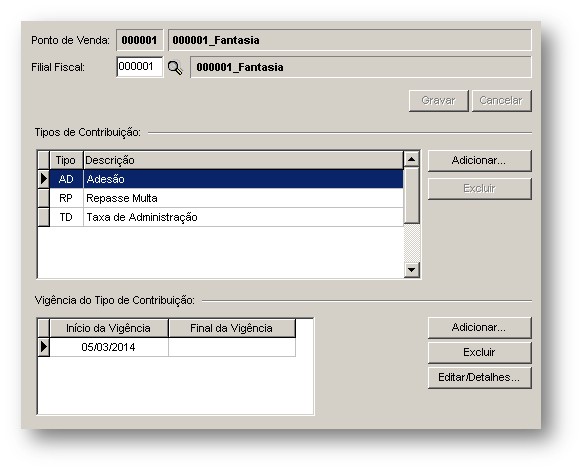Click the Filial Fiscal code input field
583x471 pixels.
pos(139,67)
